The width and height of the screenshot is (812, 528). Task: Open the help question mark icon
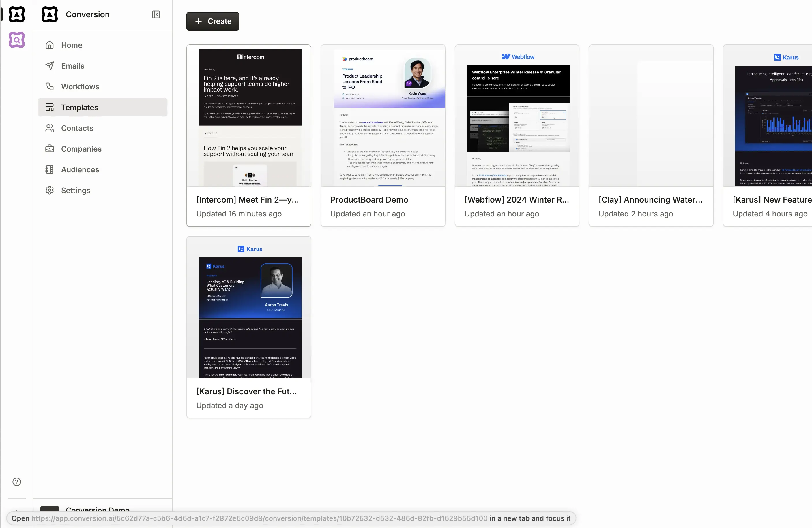[17, 482]
